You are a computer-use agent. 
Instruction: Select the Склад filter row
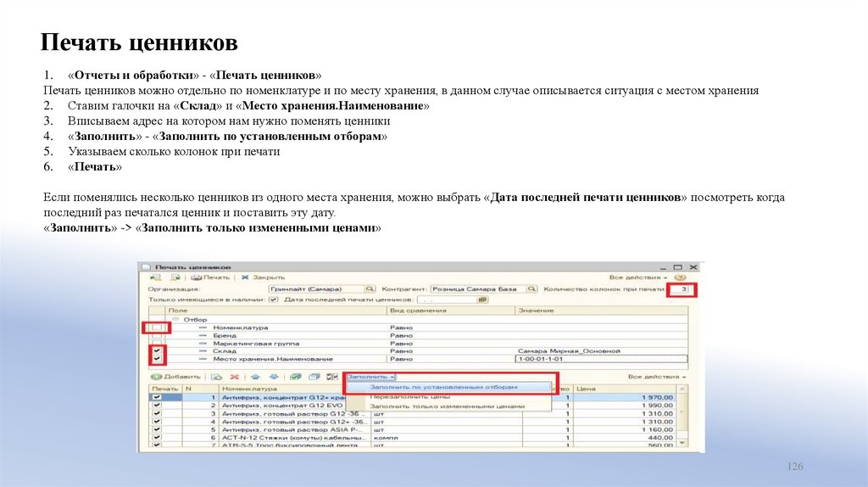point(419,351)
